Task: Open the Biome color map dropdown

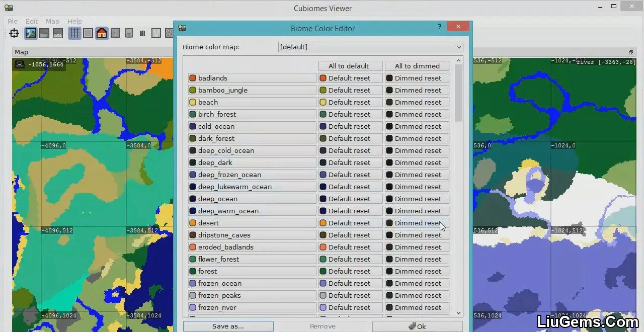Action: point(370,47)
